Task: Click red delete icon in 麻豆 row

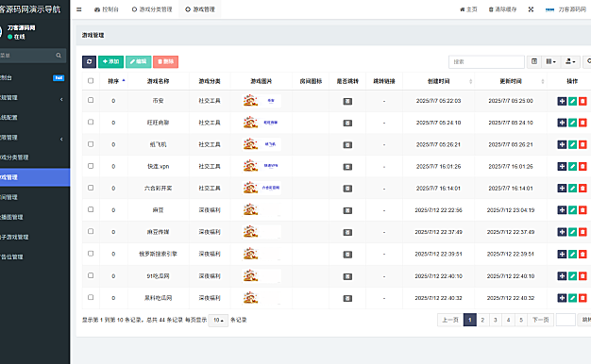Action: click(x=583, y=210)
